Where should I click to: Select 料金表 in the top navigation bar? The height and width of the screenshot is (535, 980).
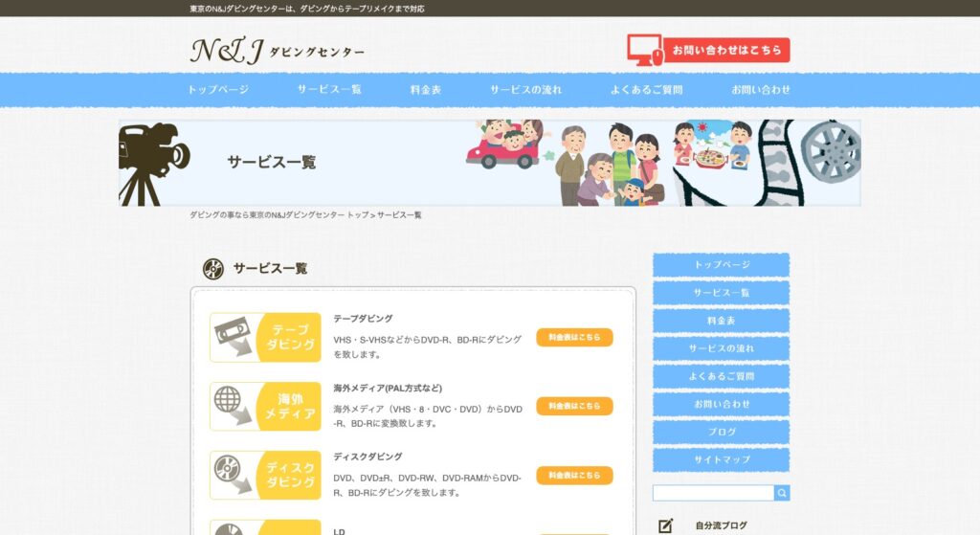426,90
